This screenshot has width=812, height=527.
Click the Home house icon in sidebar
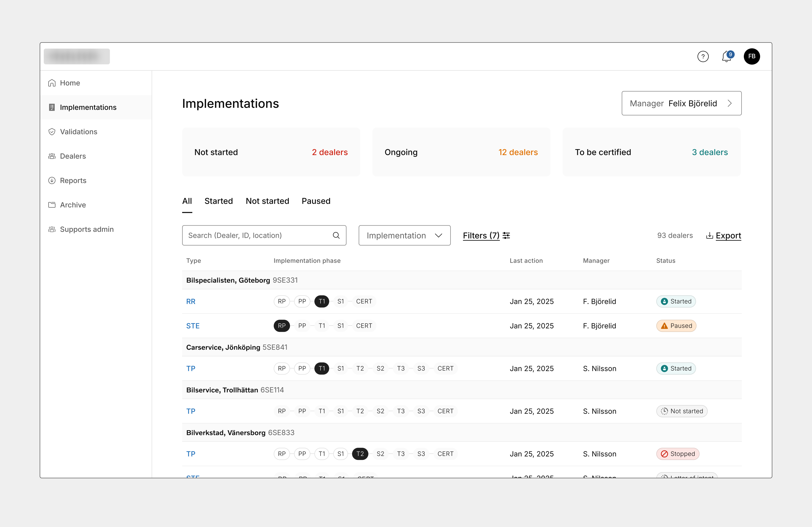coord(52,83)
